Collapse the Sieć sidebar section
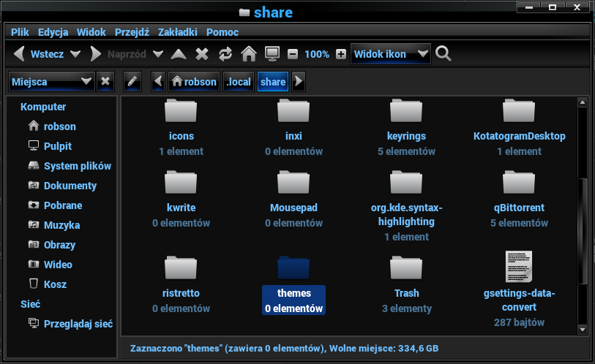This screenshot has width=595, height=364. pyautogui.click(x=30, y=304)
